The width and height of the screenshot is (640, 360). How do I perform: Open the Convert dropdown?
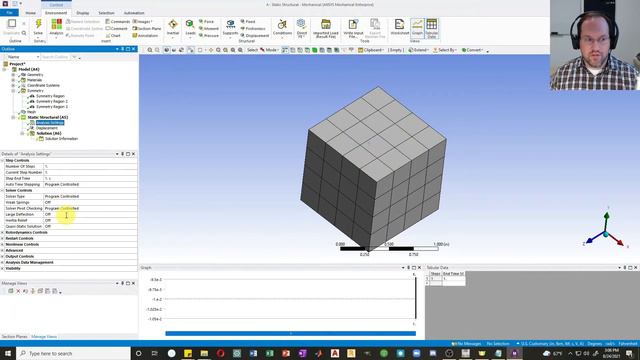tap(472, 50)
